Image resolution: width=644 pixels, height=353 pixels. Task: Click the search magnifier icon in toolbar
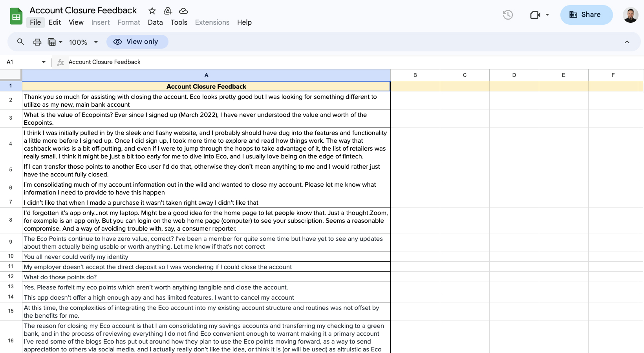(21, 42)
